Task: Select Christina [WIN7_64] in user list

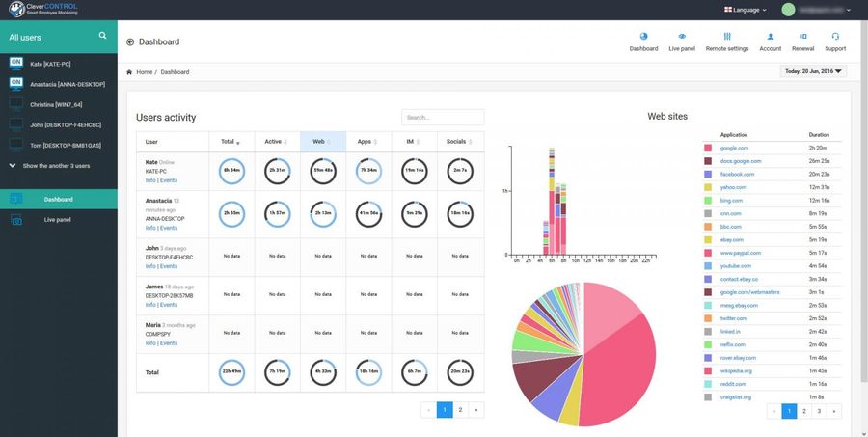Action: point(56,105)
